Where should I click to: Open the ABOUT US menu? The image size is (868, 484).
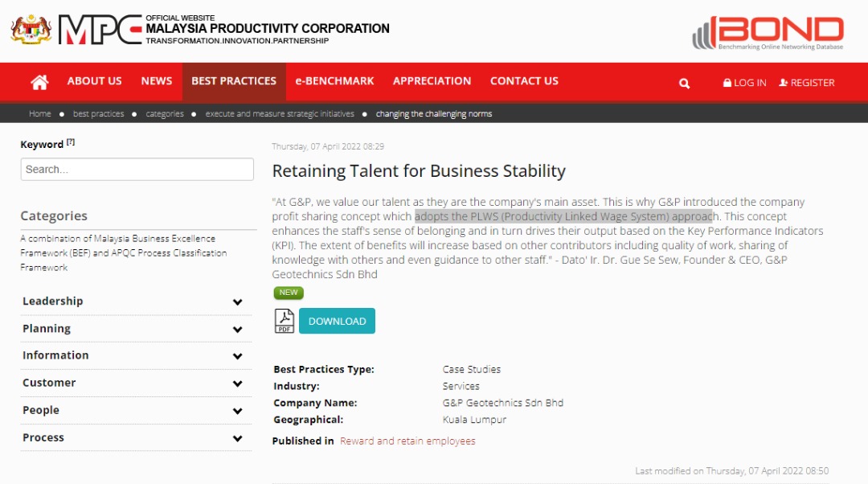pos(95,81)
